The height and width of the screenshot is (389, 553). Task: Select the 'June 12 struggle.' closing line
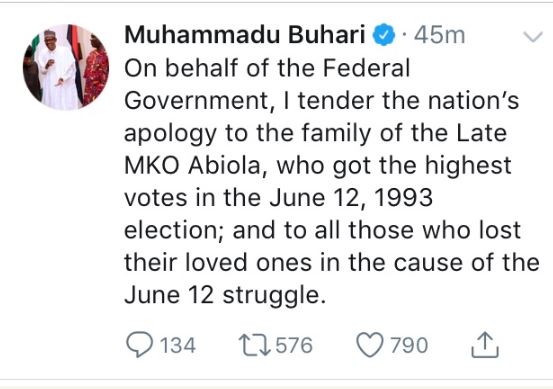[x=225, y=295]
